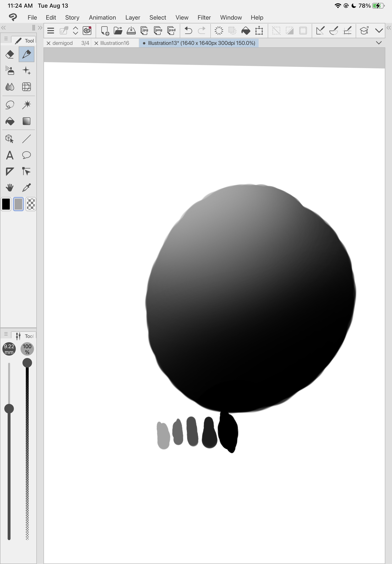
Task: Click the Undo arrow in the toolbar
Action: (x=188, y=31)
